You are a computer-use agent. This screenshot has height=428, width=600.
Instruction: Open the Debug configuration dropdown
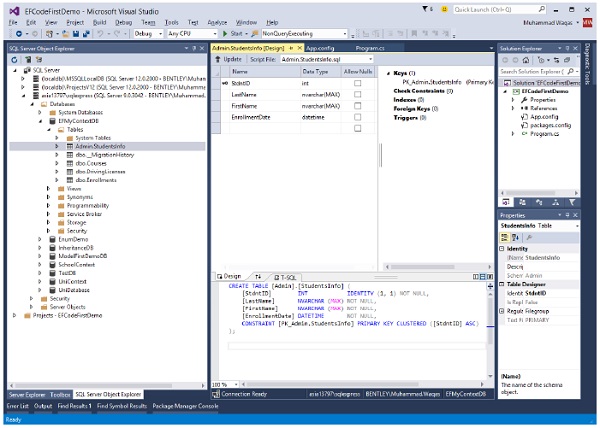tap(146, 33)
